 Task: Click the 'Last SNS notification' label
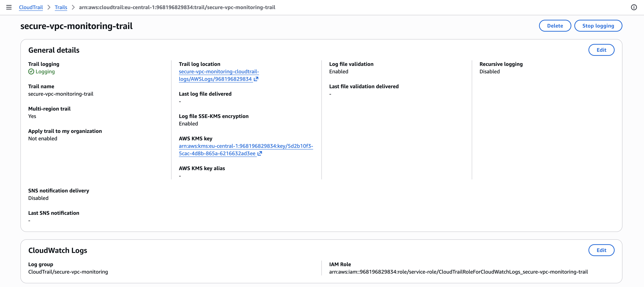point(54,213)
